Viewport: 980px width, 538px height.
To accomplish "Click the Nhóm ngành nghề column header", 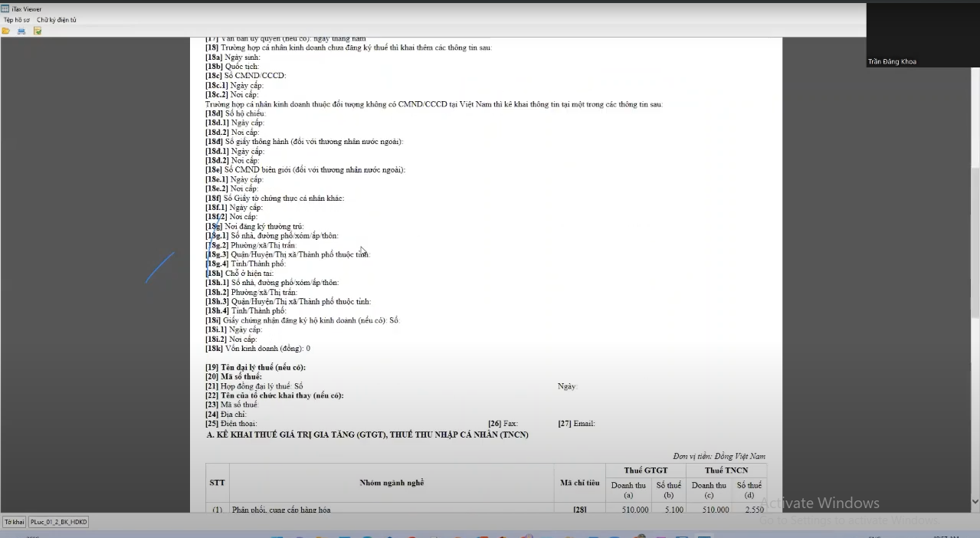I will [392, 483].
